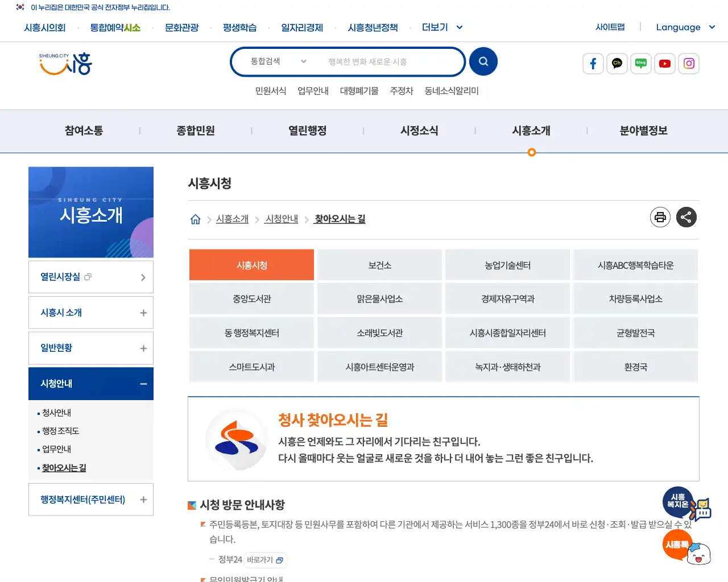Screen dimensions: 728x582
Task: Open 시흥청년정책 top link
Action: (373, 27)
